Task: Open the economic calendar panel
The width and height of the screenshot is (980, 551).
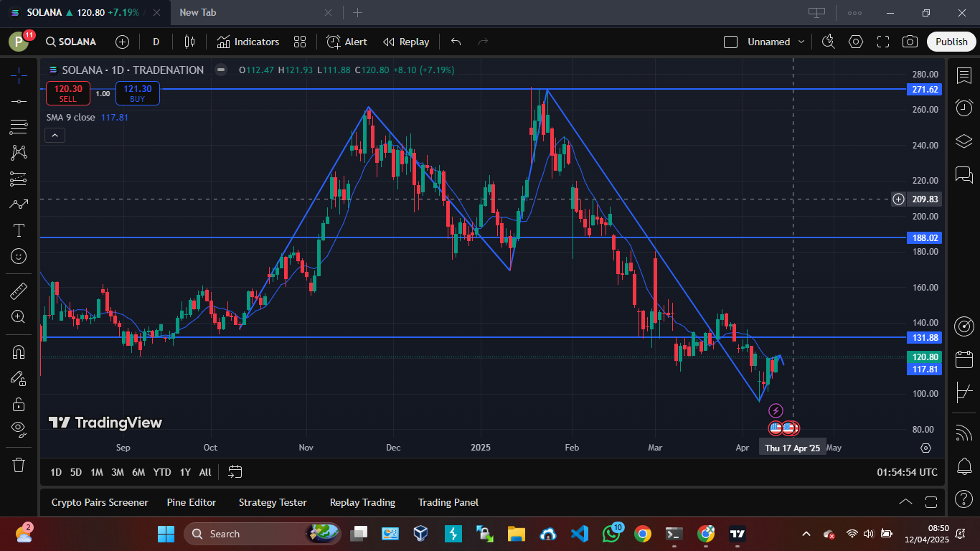Action: [x=964, y=359]
